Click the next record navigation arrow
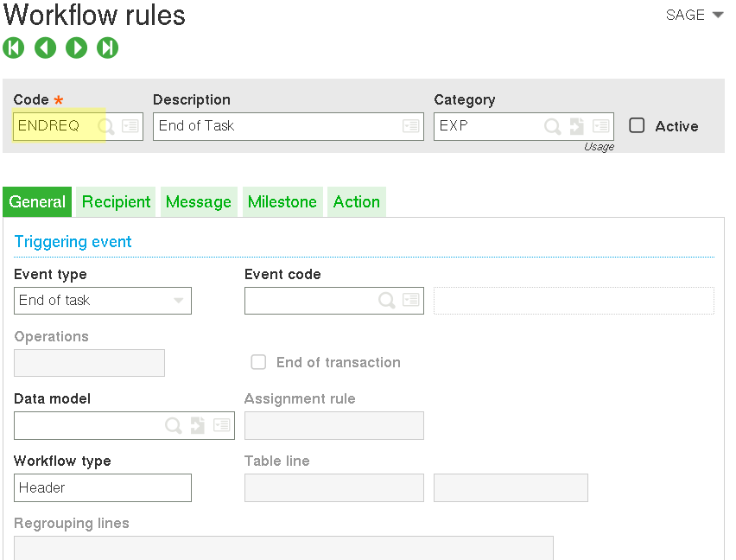Image resolution: width=736 pixels, height=560 pixels. click(76, 48)
